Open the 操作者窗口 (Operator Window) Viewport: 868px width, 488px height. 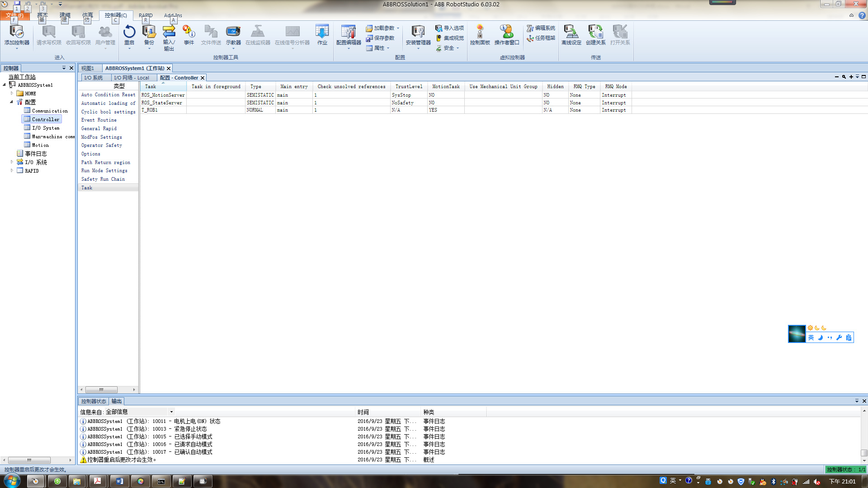(x=507, y=35)
